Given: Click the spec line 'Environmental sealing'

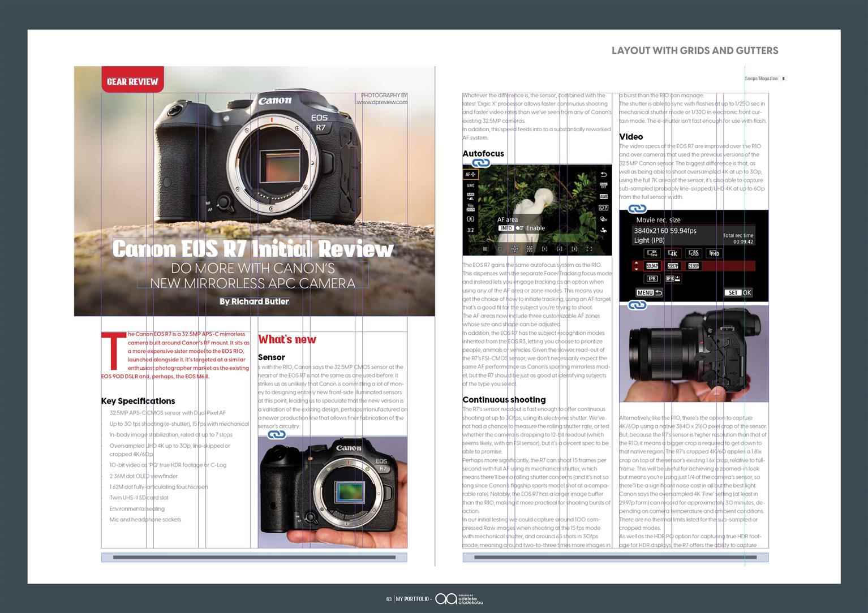Looking at the screenshot, I should [x=137, y=508].
